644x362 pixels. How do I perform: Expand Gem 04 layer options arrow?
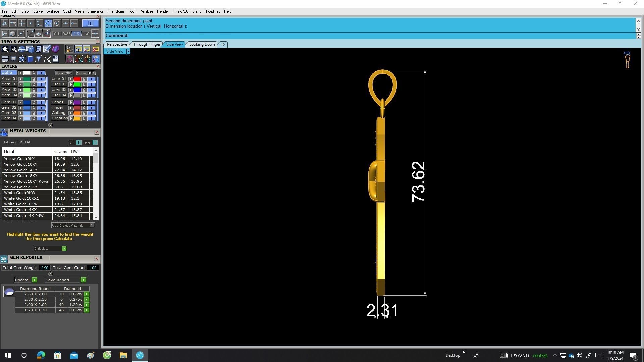(20, 118)
